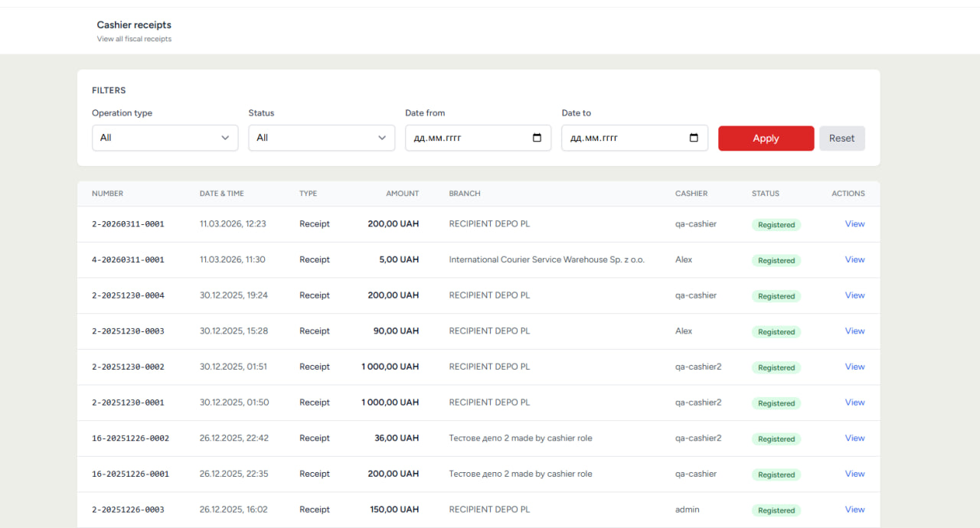The width and height of the screenshot is (980, 528).
Task: Select receipt number 16-20251226-0002
Action: click(x=130, y=438)
